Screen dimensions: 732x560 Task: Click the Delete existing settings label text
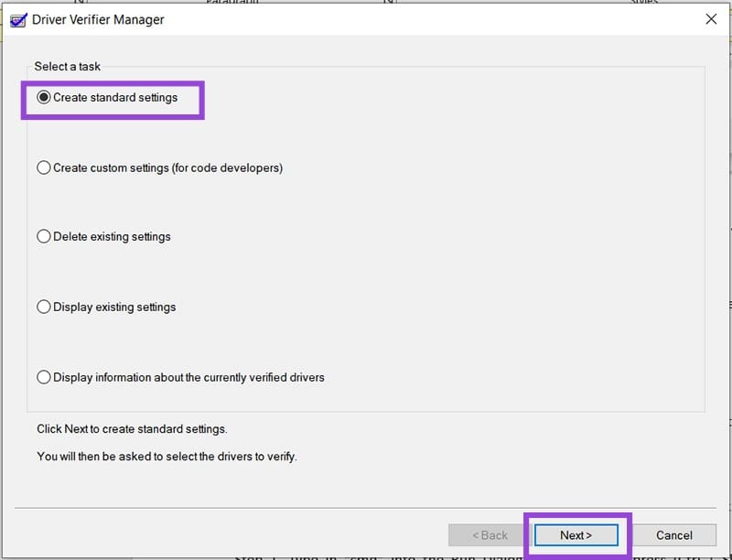tap(105, 236)
